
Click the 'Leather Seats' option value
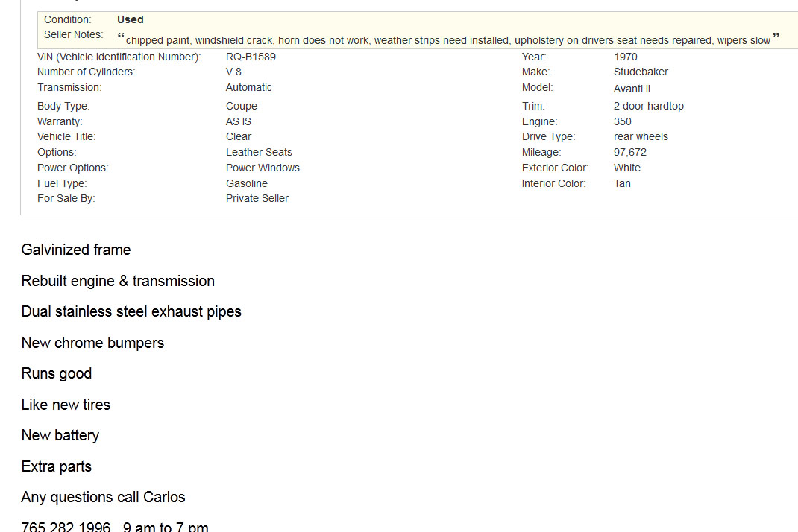259,152
